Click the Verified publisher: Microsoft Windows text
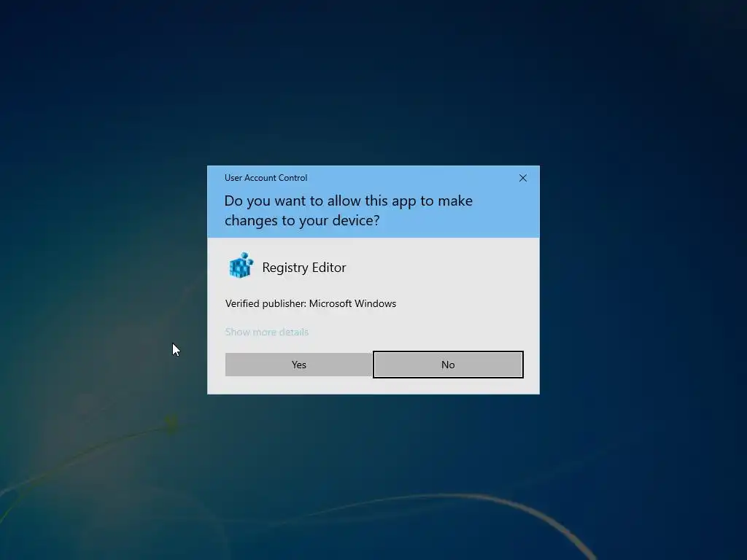 coord(311,304)
